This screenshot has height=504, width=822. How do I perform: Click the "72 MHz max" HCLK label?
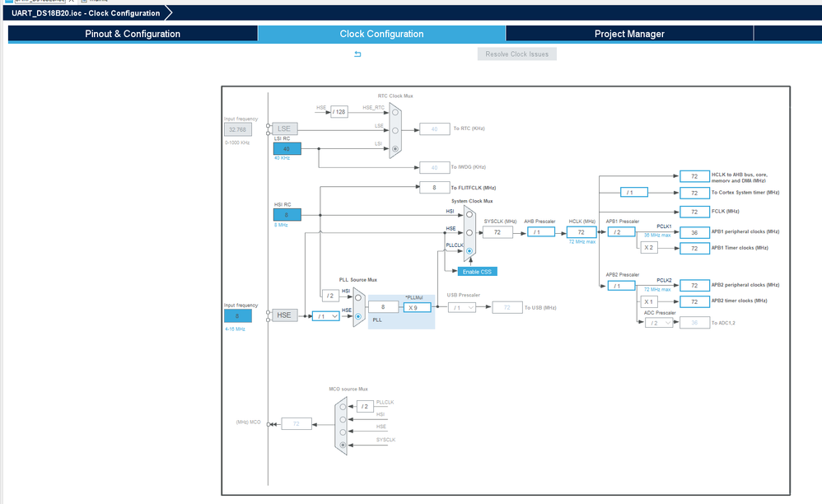coord(581,242)
